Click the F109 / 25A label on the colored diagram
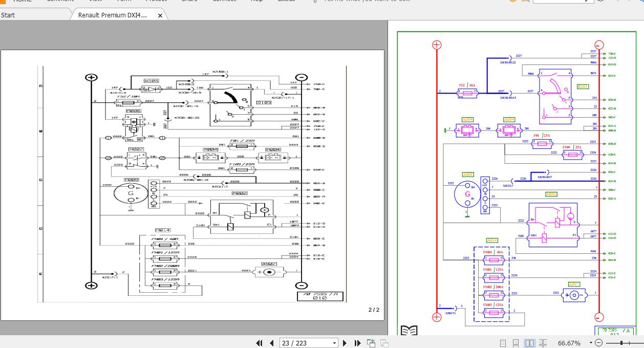 572,147
